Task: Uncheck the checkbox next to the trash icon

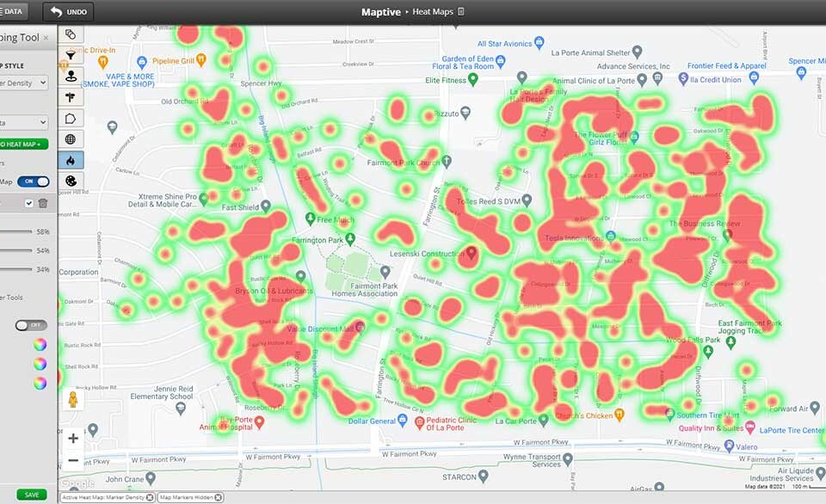Action: point(28,203)
